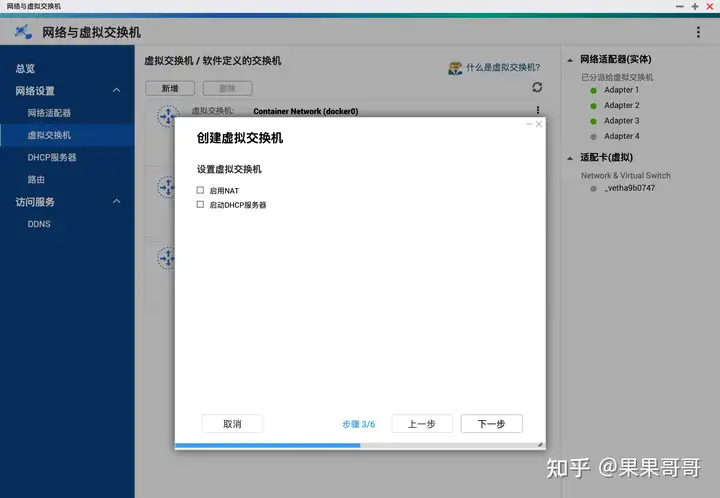
Task: Collapse the 网络设置 section chevron
Action: 117,90
